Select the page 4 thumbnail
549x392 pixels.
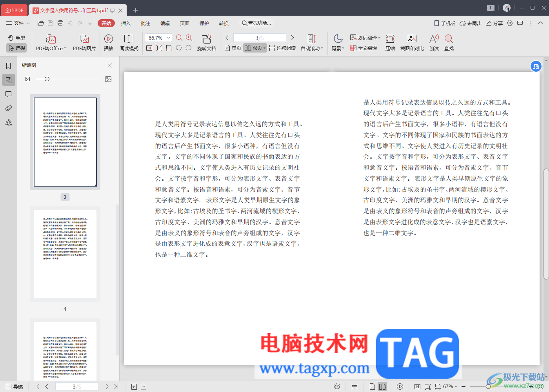click(x=65, y=254)
